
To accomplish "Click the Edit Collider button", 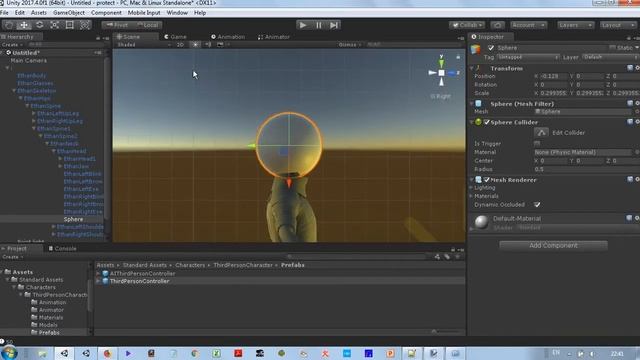I will [x=541, y=133].
